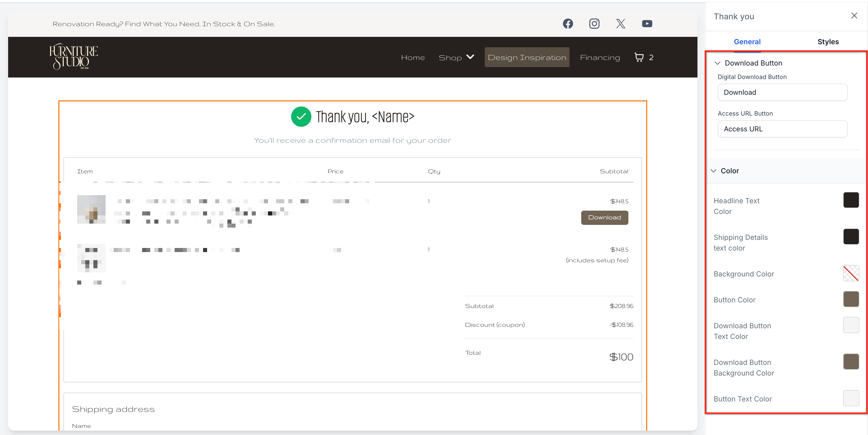
Task: Click the Renovation Ready announcement text
Action: (164, 24)
